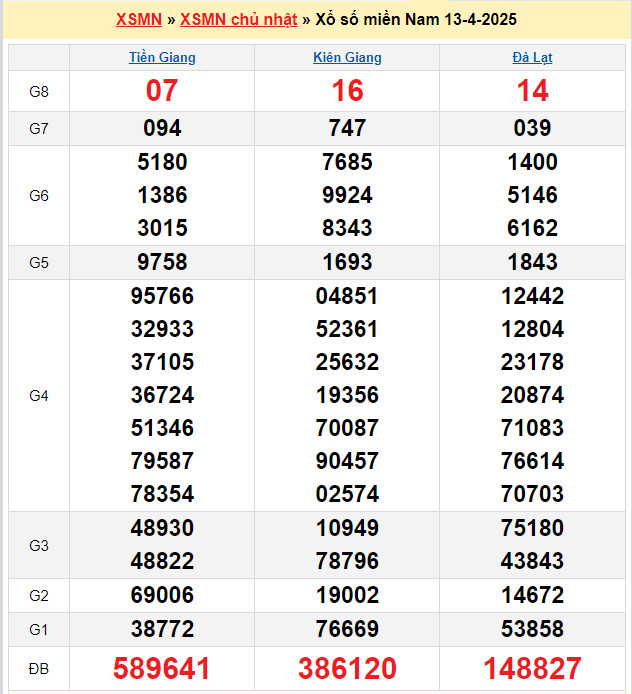Select Kiên Giang special prize 386120
Viewport: 632px width, 694px height.
[x=347, y=668]
